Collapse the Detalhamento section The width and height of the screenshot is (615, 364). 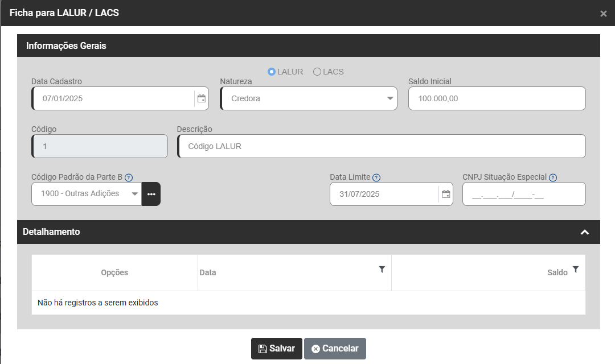[584, 232]
